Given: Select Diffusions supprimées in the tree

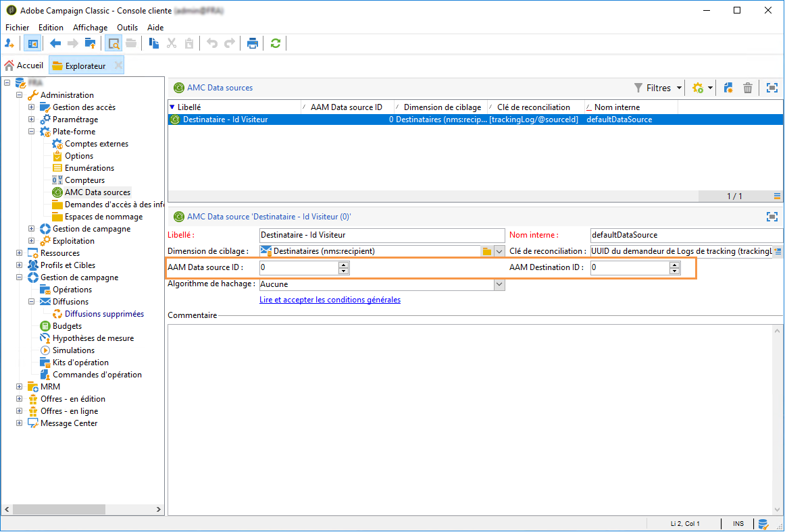Looking at the screenshot, I should pos(104,314).
